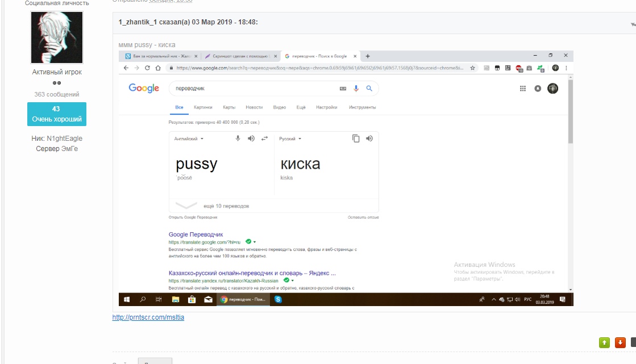The width and height of the screenshot is (636, 364).
Task: Select the 'Картинки' search tab
Action: pos(203,107)
